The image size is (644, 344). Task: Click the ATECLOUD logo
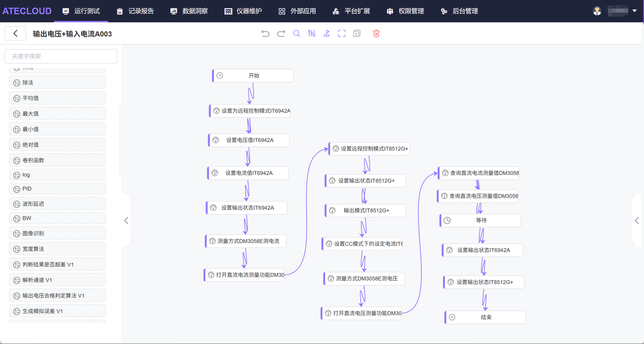(27, 11)
